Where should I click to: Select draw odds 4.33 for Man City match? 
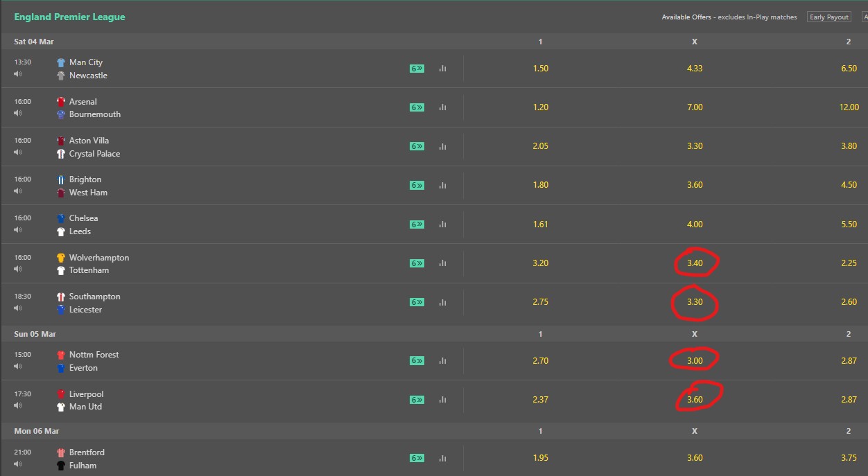pyautogui.click(x=695, y=69)
